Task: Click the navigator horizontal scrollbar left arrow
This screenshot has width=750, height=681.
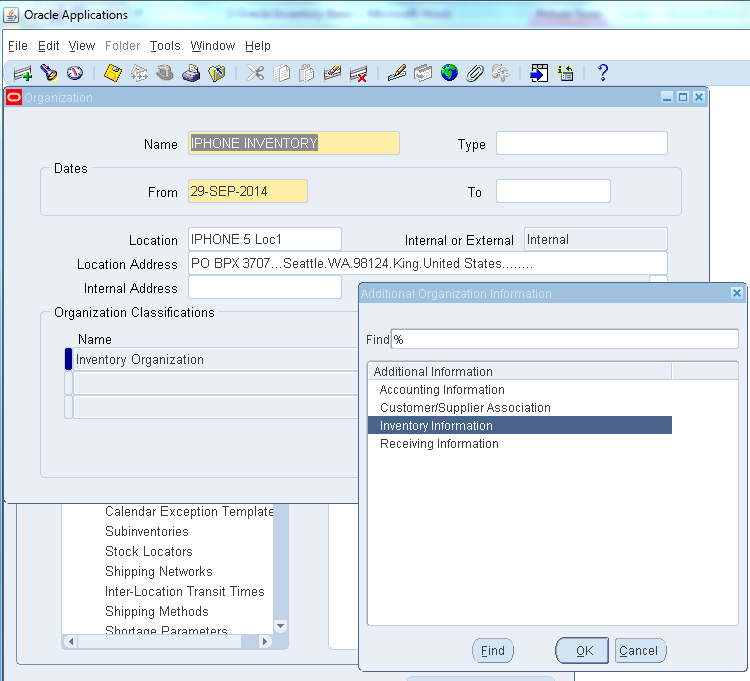Action: (x=71, y=641)
